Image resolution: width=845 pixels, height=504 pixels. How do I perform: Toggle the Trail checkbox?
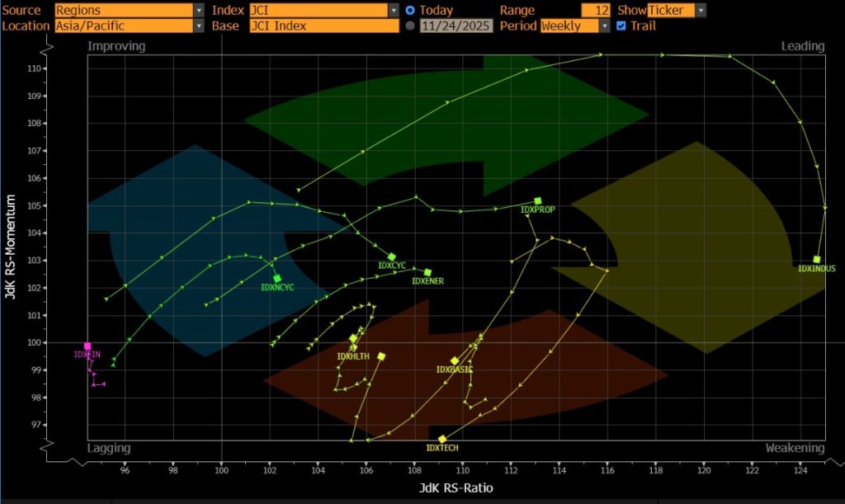click(621, 26)
